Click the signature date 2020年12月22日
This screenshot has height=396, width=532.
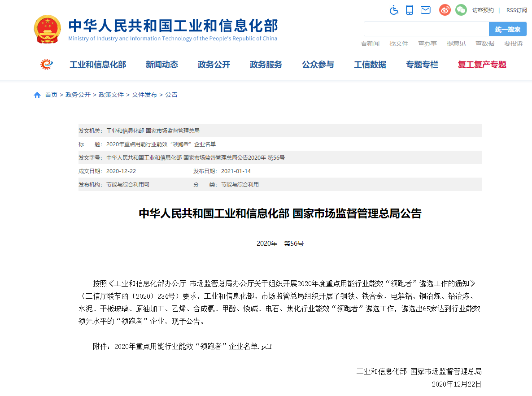tap(457, 384)
